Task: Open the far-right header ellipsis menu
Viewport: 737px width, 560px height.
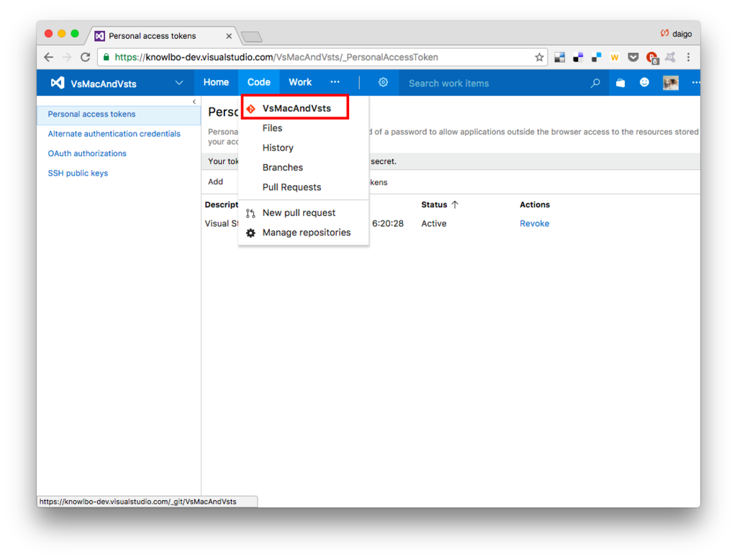Action: pyautogui.click(x=696, y=82)
